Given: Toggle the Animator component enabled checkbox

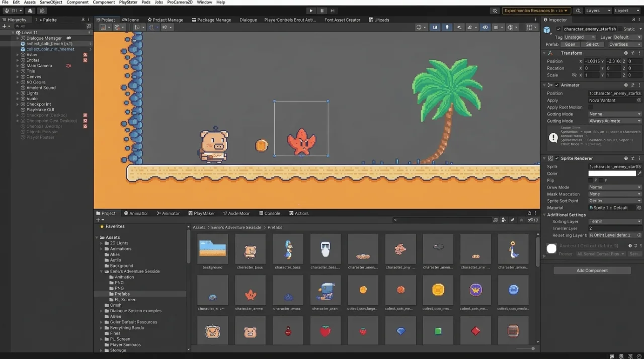Looking at the screenshot, I should 557,85.
